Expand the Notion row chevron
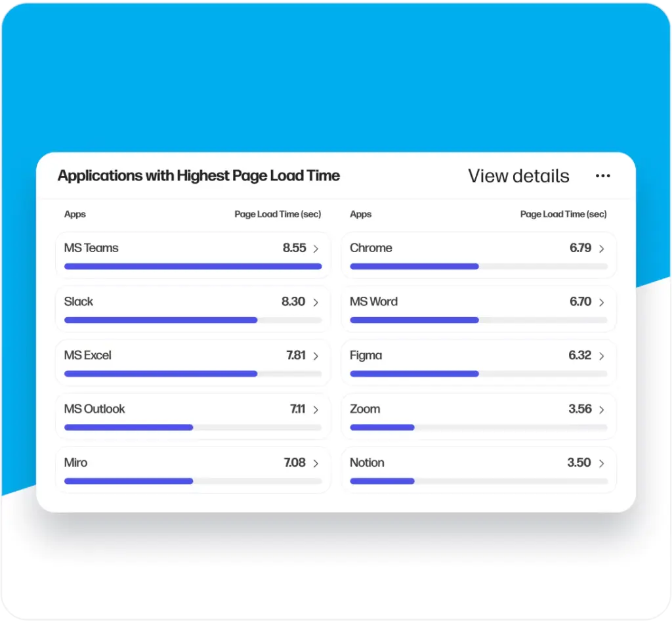This screenshot has height=623, width=672. 602,463
